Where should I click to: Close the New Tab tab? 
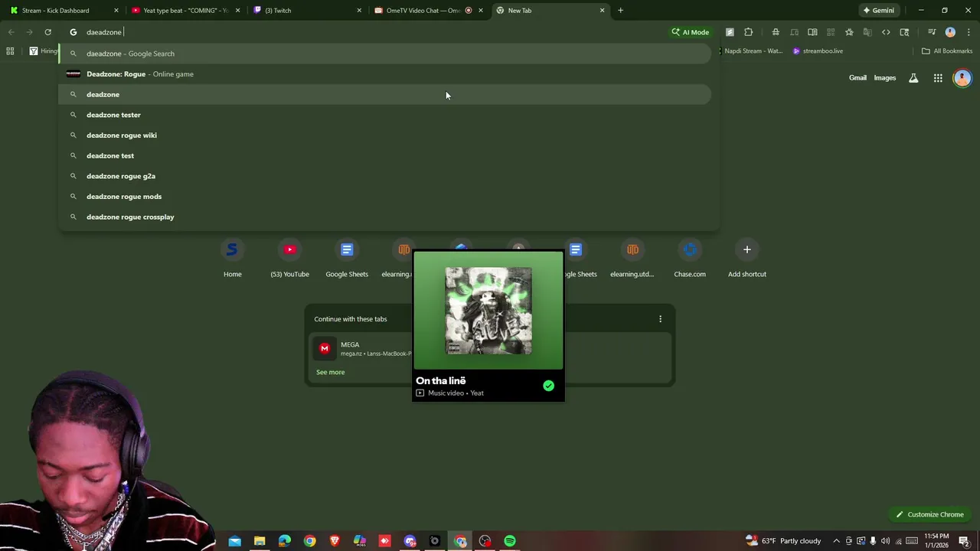(x=602, y=11)
